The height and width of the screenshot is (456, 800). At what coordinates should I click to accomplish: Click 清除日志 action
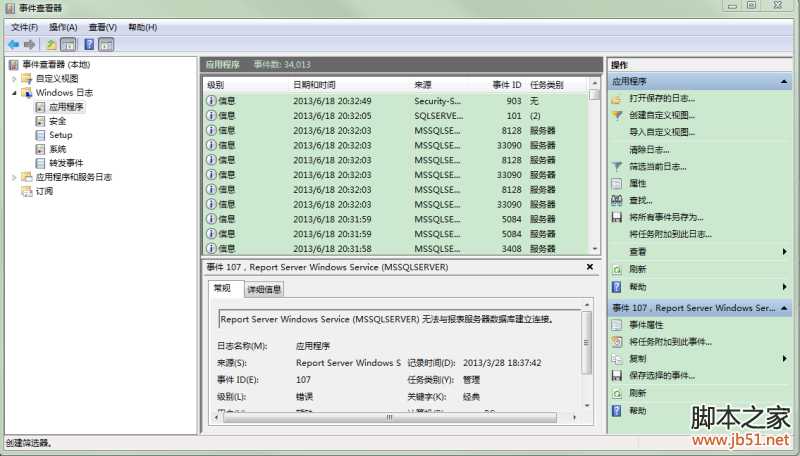pos(649,150)
